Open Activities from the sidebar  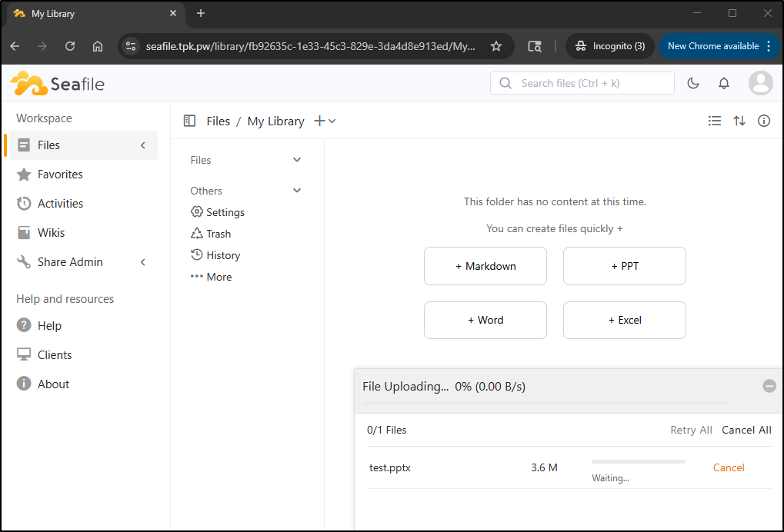tap(60, 204)
